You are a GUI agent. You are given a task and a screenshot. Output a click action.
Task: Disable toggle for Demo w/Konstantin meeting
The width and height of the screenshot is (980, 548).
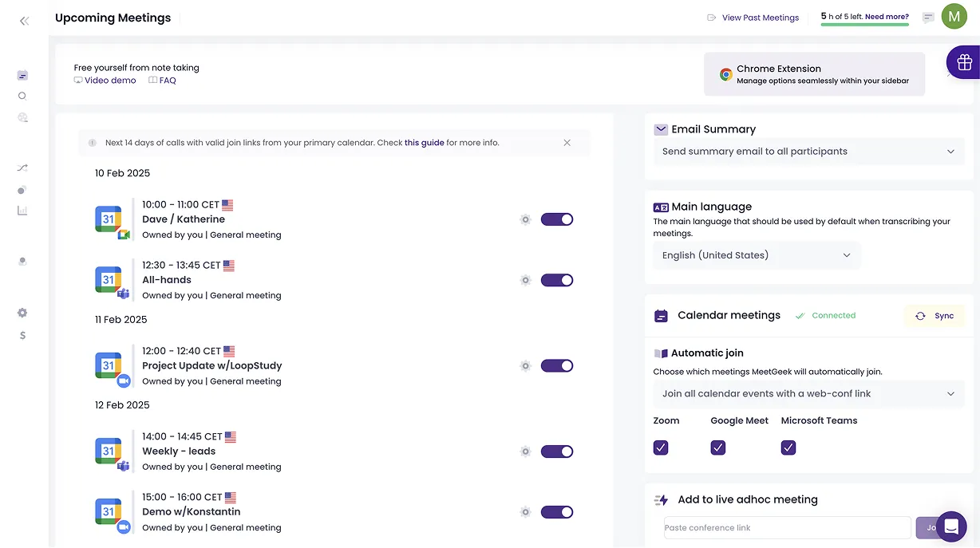[x=557, y=512]
